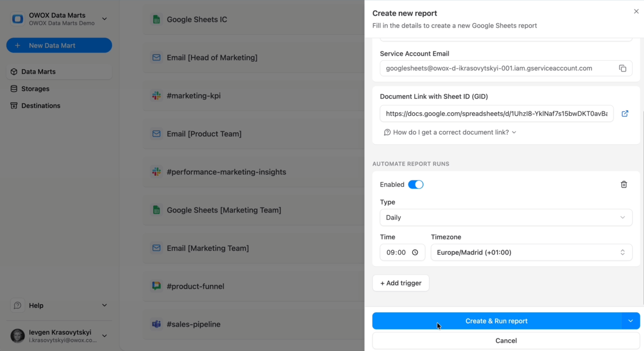Screen dimensions: 644x351
Task: Open the document link in new tab icon
Action: coord(625,114)
